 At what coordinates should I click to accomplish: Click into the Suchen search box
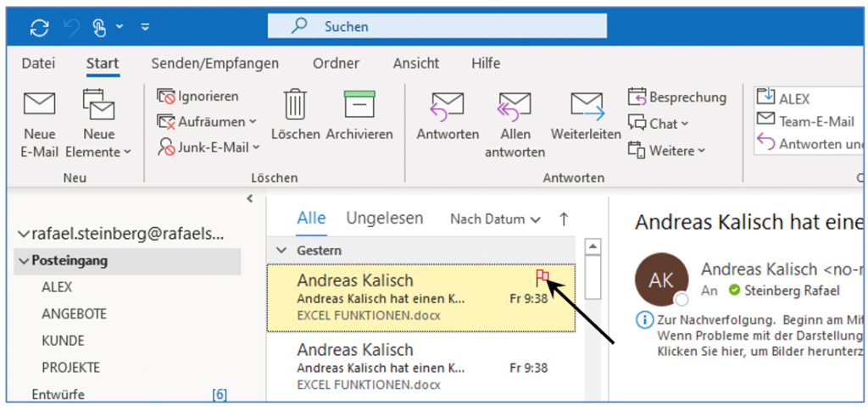437,26
